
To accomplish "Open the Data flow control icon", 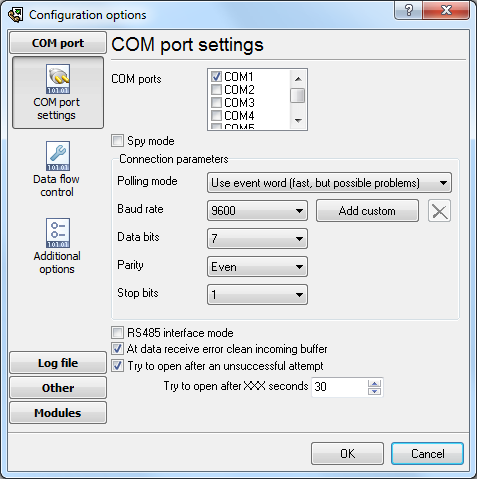I will click(58, 156).
